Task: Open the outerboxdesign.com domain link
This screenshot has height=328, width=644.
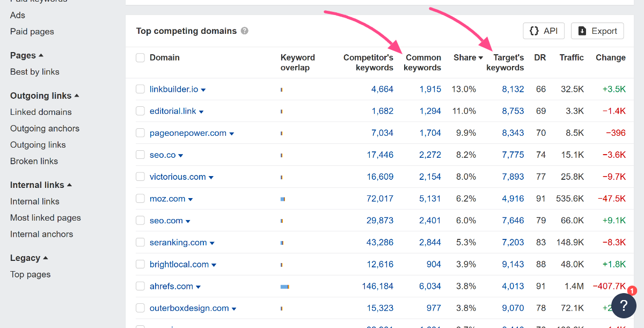Action: [189, 308]
